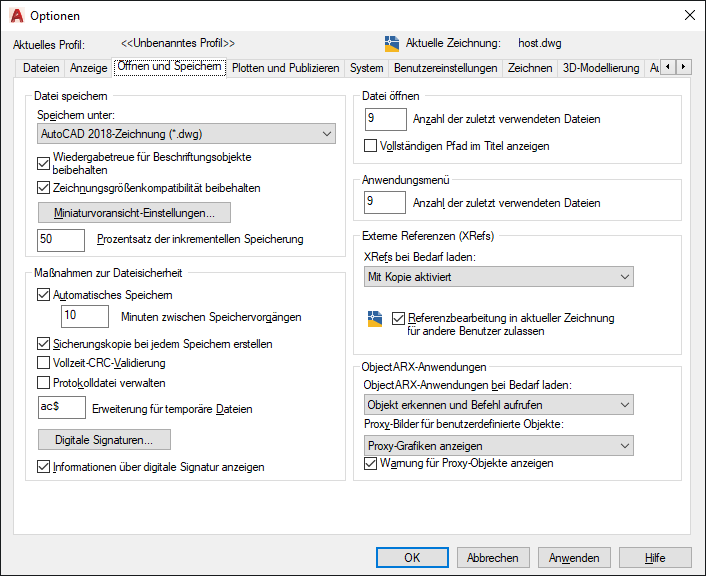Expand XRefs bei Bedarf laden dropdown

(498, 276)
